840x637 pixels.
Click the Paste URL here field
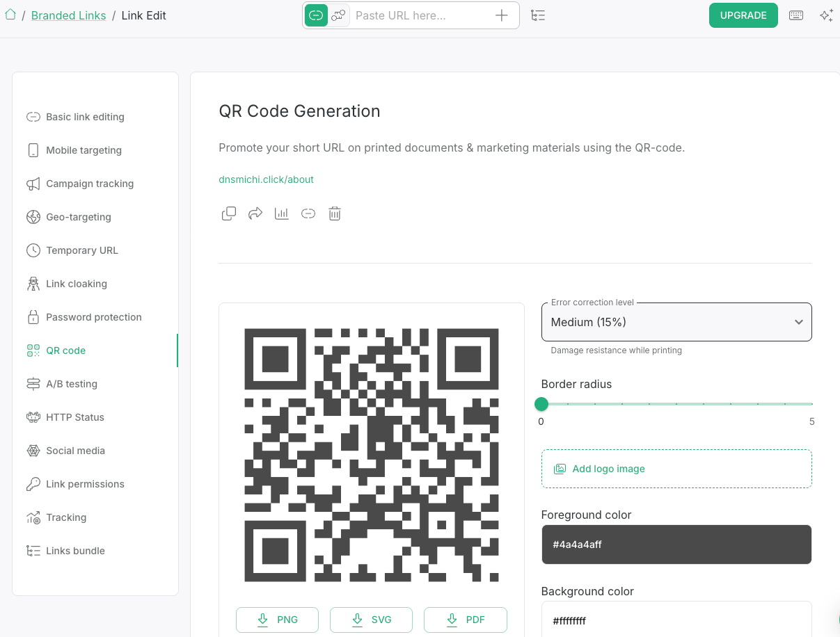click(x=420, y=15)
